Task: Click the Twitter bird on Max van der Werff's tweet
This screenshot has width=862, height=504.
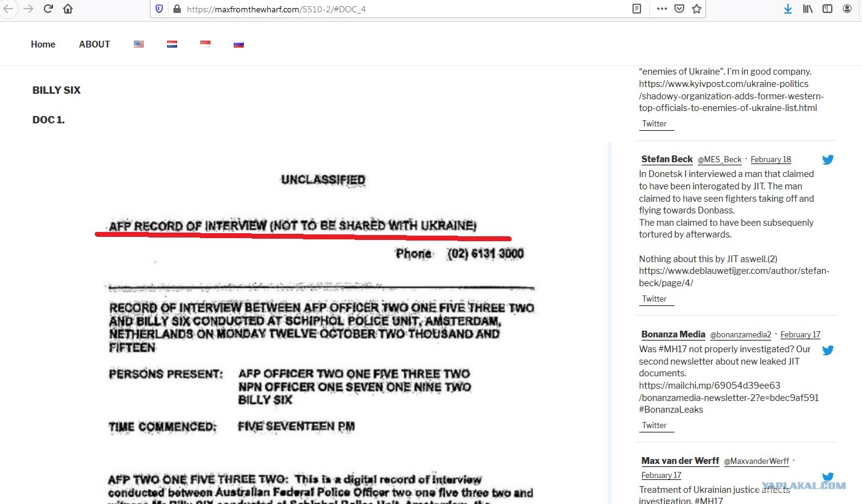Action: [828, 477]
